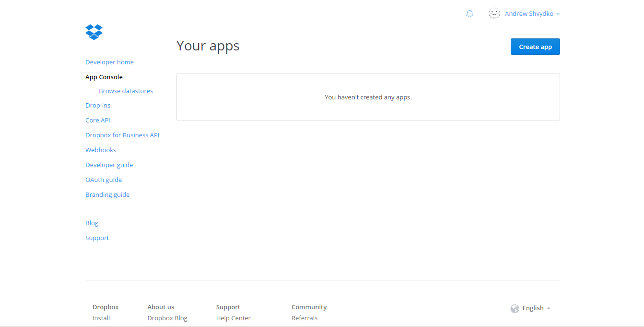This screenshot has width=644, height=327.
Task: Click the footer "Support" heading
Action: tap(228, 307)
